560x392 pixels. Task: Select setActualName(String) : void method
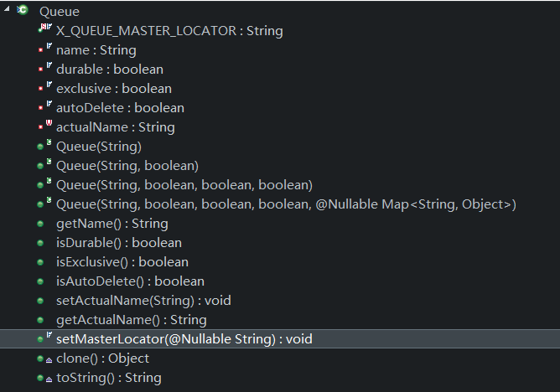[143, 301]
